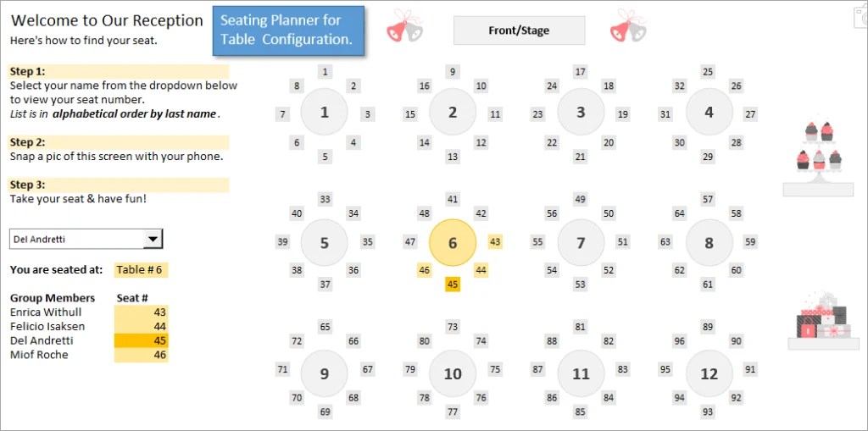Click the Table 12 circle
The width and height of the screenshot is (868, 431).
point(709,373)
